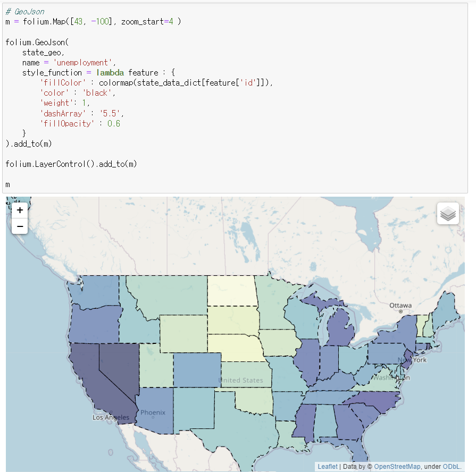Click the Washington city label
The image size is (476, 472).
(x=391, y=378)
